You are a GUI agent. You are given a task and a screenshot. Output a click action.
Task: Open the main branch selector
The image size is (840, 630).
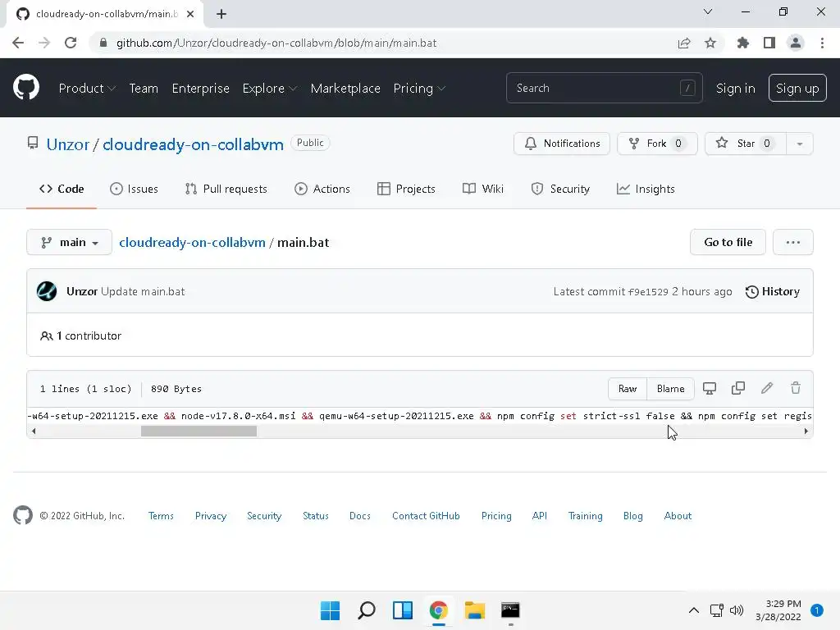point(69,242)
